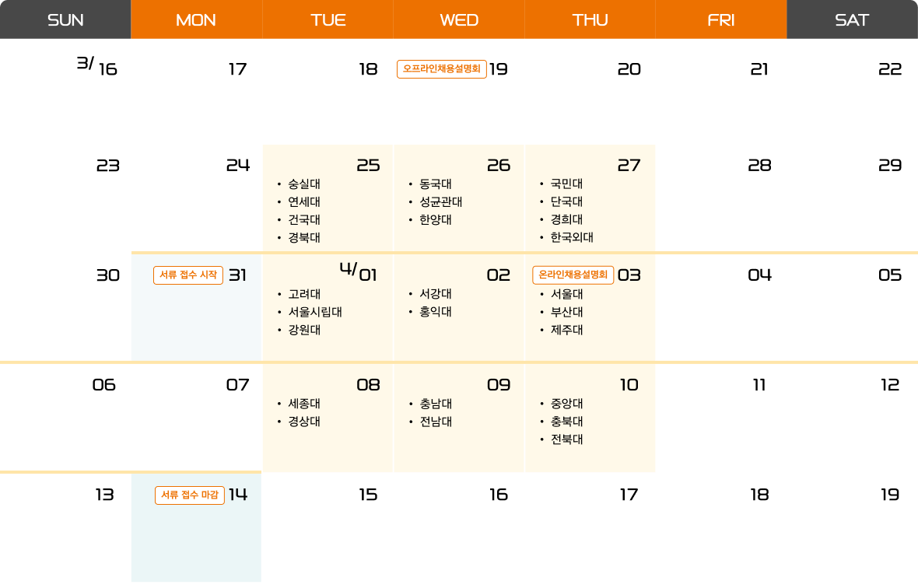Select 서울시립대 on 4/01
The height and width of the screenshot is (588, 918).
pyautogui.click(x=314, y=312)
